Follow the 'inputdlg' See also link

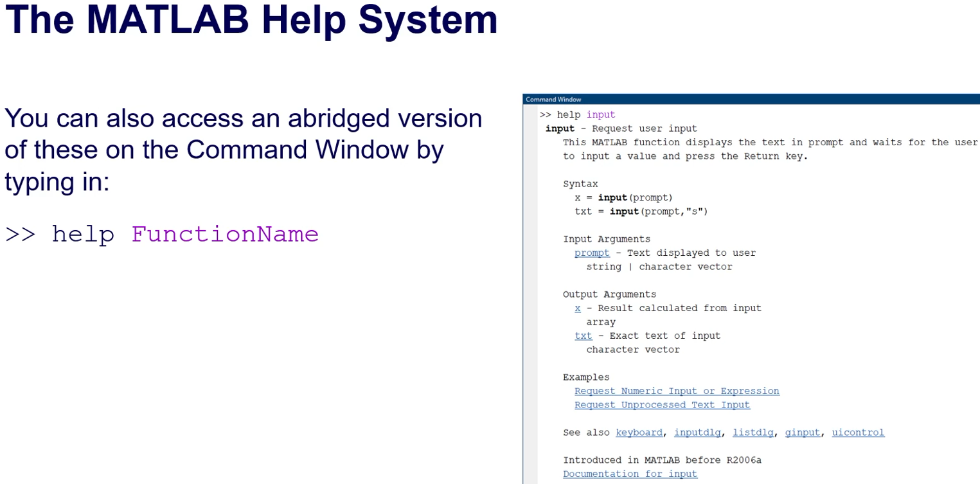point(697,433)
